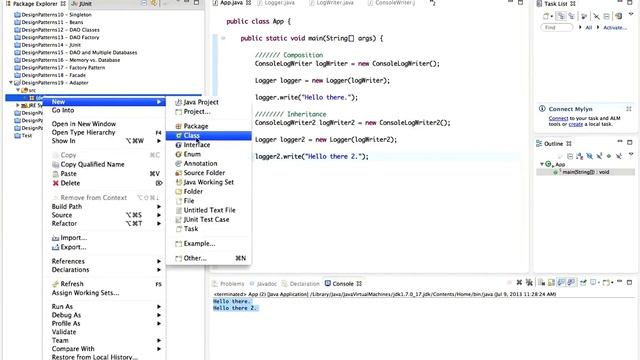
Task: Toggle Show Console on Standard Error
Action: (x=571, y=282)
